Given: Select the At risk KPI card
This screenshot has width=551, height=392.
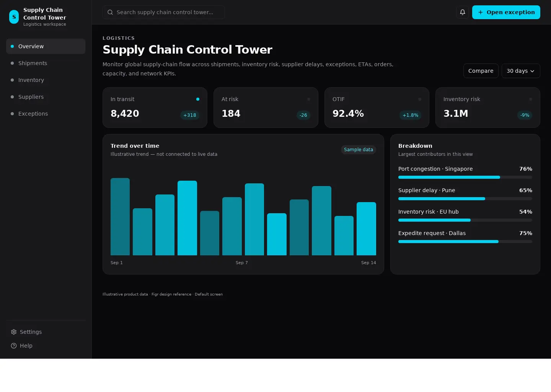Looking at the screenshot, I should point(266,108).
